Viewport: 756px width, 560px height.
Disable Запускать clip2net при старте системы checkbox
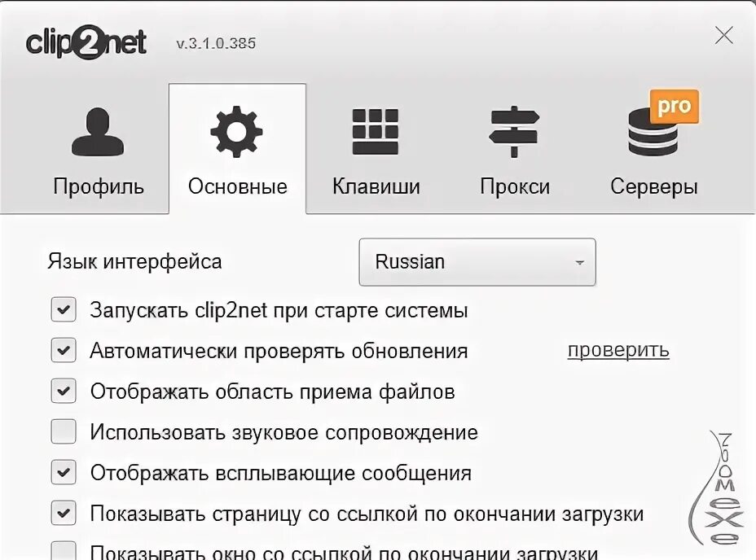point(64,309)
